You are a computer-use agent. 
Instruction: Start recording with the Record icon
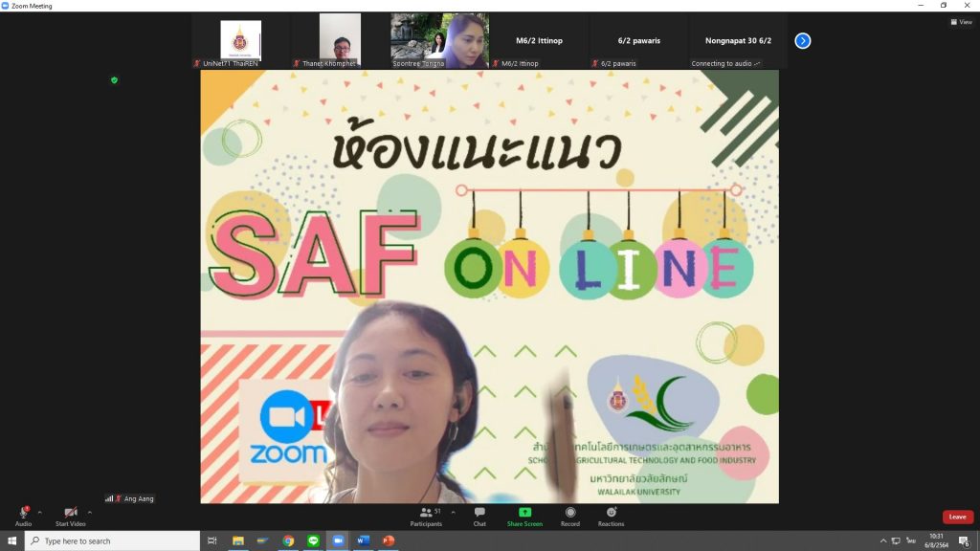[x=570, y=514]
